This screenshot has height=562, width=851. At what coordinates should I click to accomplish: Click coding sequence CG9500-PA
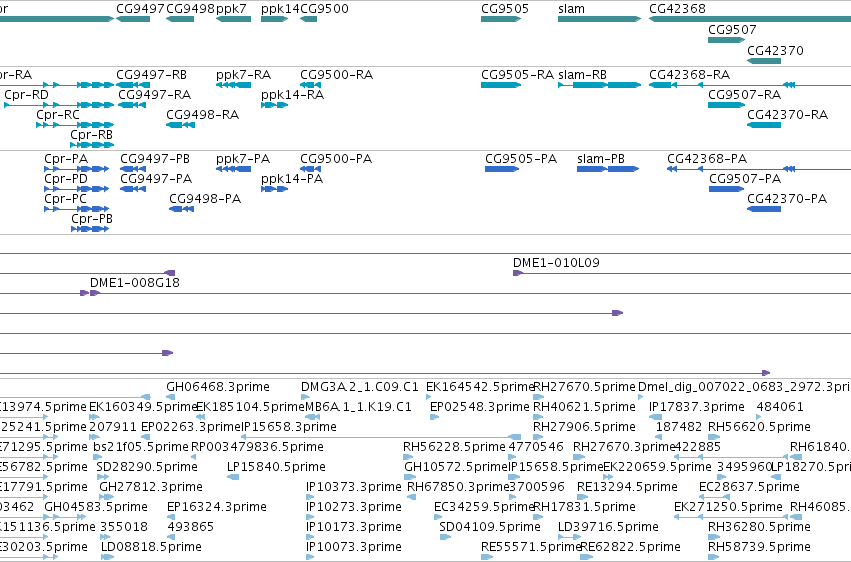336,159
